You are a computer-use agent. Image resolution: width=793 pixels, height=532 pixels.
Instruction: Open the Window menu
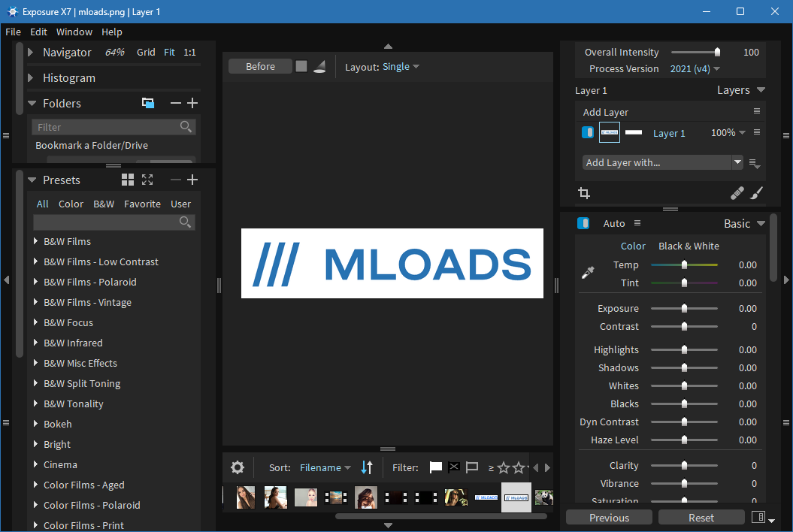(x=74, y=32)
